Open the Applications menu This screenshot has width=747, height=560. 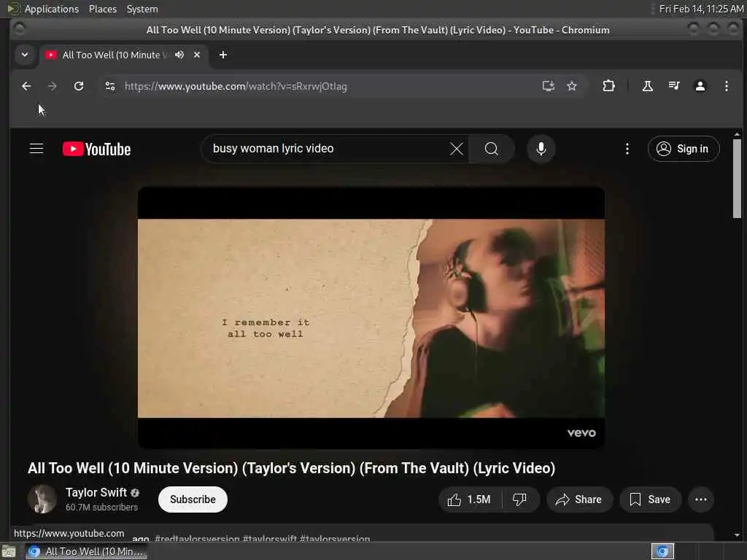coord(52,9)
